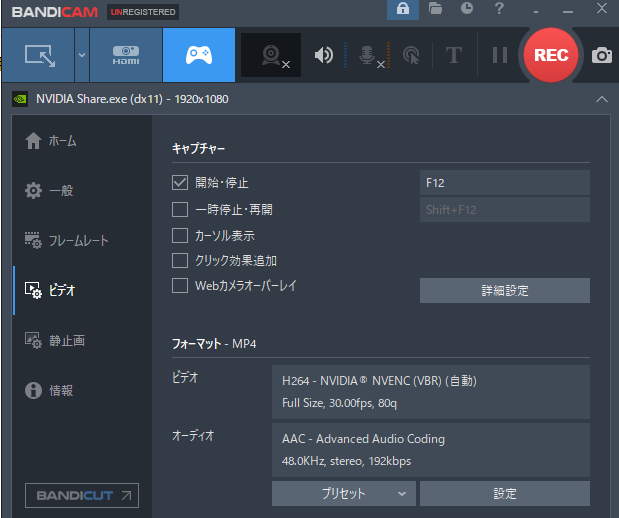Enable カーソル表示 checkbox
The image size is (619, 518).
[180, 235]
